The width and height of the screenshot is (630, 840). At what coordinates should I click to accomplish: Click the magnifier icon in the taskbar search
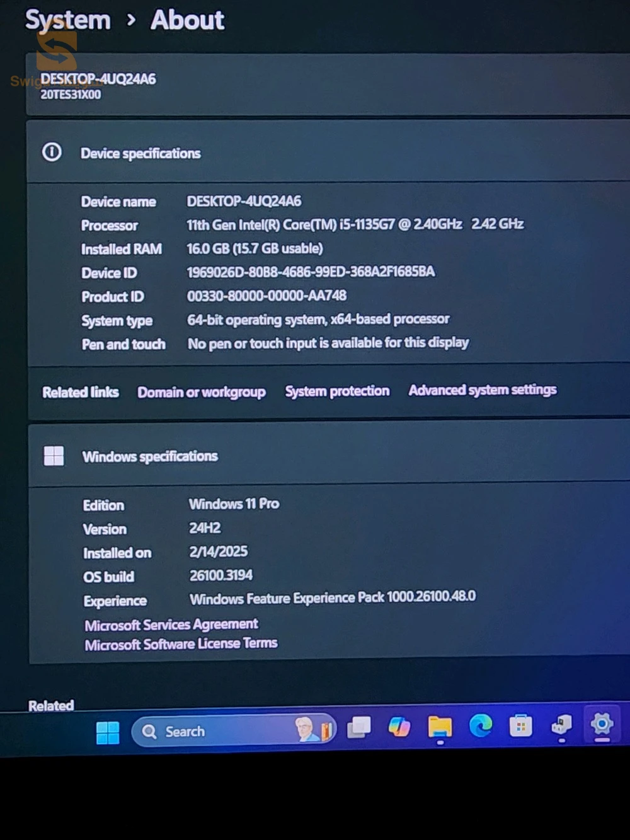[149, 732]
